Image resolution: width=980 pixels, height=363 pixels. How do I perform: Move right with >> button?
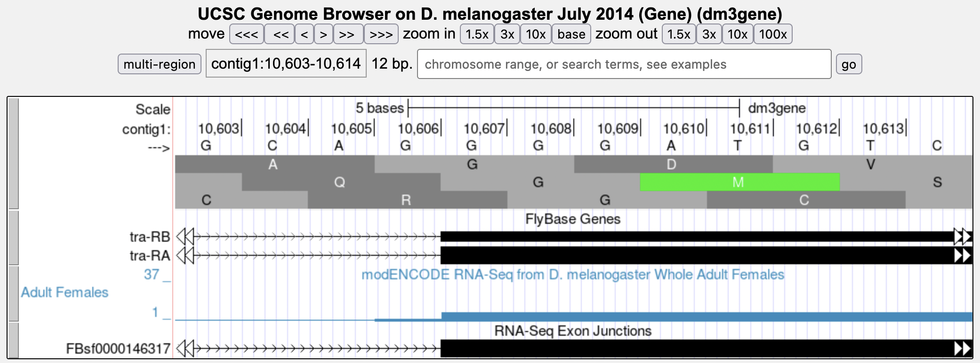[348, 34]
